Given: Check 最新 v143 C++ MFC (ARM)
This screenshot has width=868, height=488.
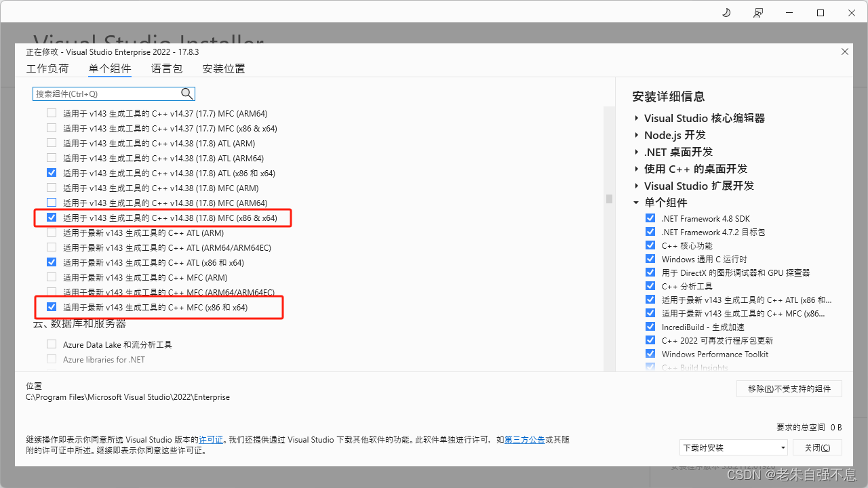Looking at the screenshot, I should [52, 277].
